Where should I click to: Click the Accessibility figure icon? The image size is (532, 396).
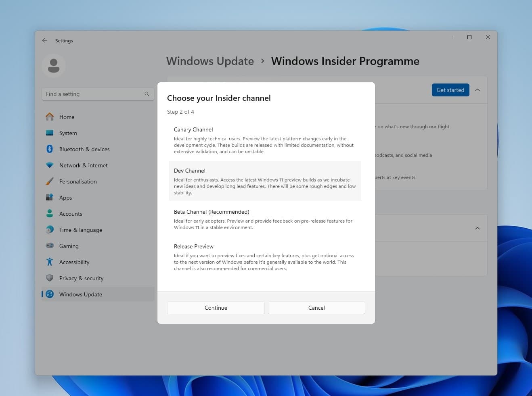pos(50,262)
